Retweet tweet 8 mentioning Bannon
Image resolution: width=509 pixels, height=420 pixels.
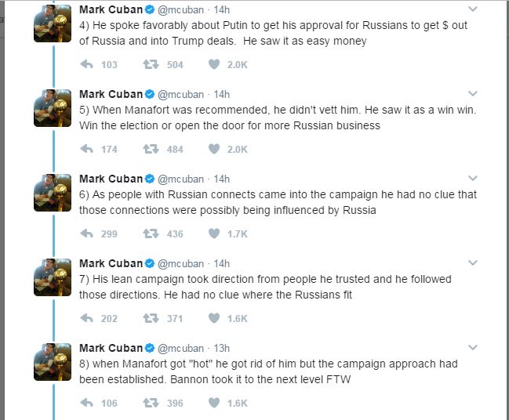click(x=151, y=403)
